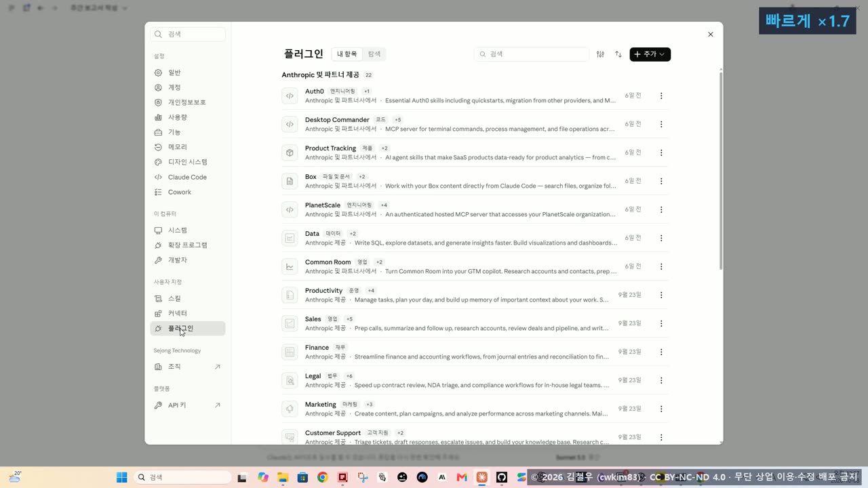Viewport: 868px width, 488px height.
Task: Expand the 추가 dropdown button
Action: (650, 54)
